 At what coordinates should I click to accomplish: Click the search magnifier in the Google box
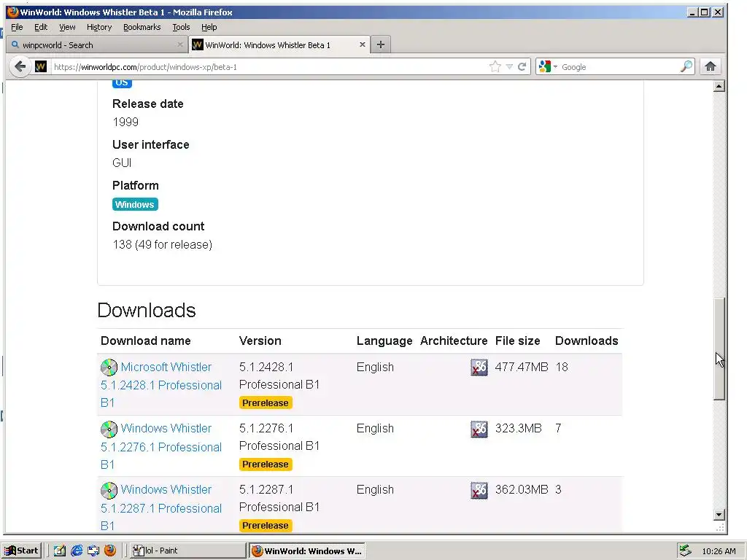(x=686, y=66)
